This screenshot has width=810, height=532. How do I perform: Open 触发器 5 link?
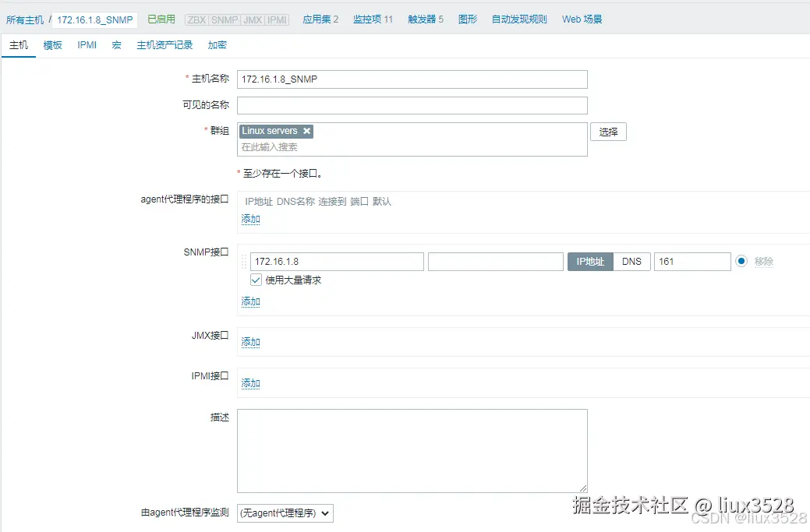point(426,19)
